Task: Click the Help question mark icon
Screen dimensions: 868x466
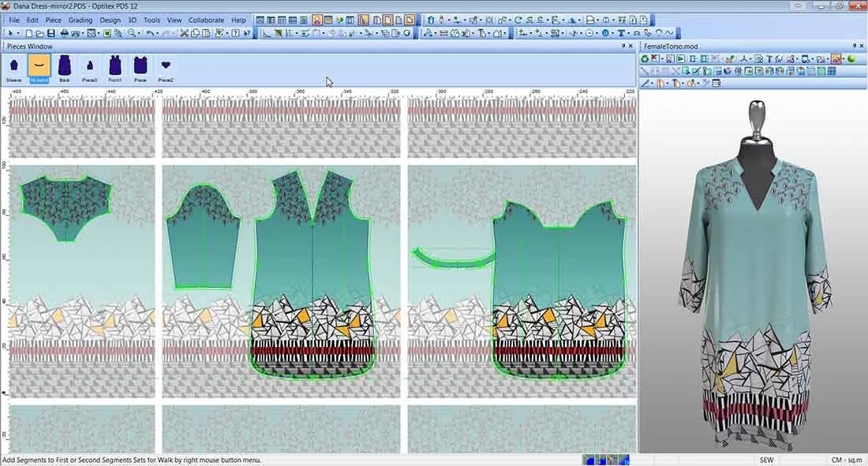Action: point(235,33)
